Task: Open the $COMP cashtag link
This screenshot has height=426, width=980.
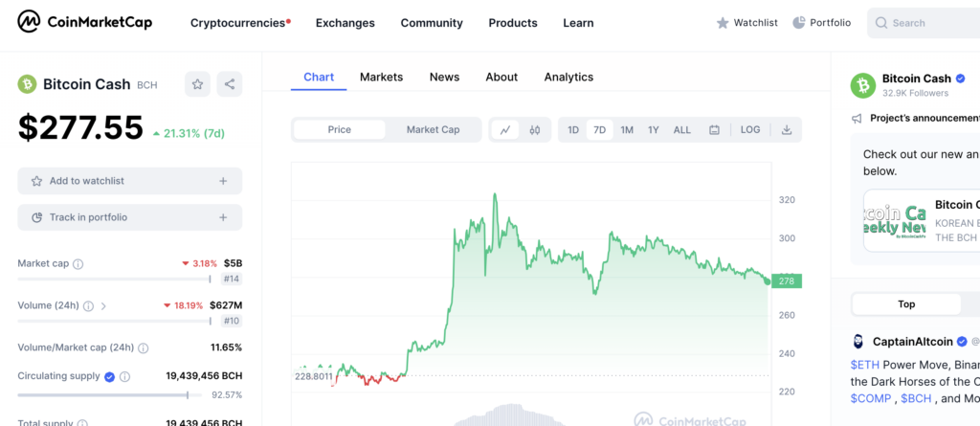Action: click(871, 398)
